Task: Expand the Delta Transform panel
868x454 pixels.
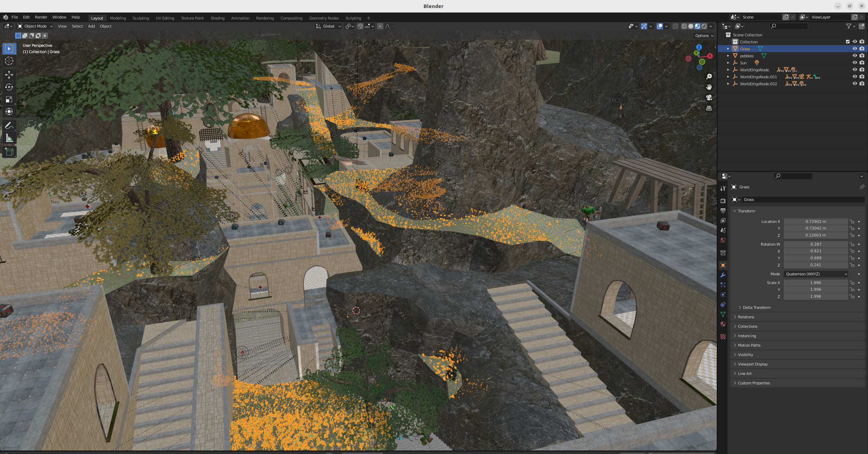Action: click(x=756, y=308)
